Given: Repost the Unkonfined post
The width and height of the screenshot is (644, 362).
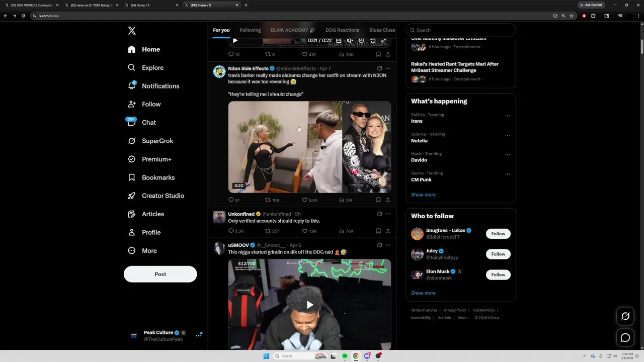Looking at the screenshot, I should (x=272, y=231).
